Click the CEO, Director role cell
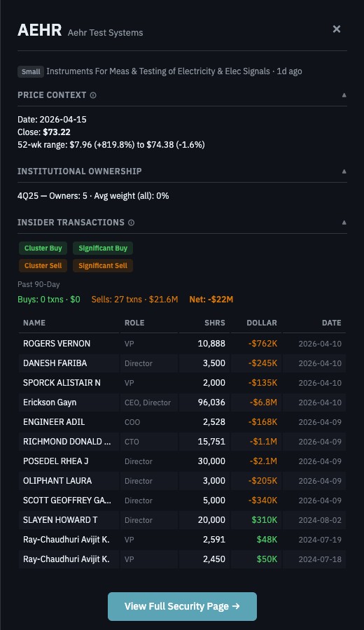The height and width of the screenshot is (630, 364). (148, 402)
